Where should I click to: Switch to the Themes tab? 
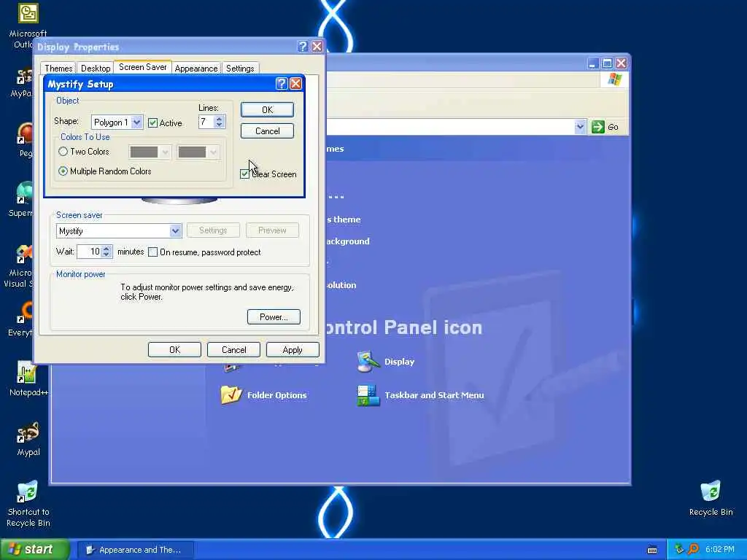click(58, 68)
